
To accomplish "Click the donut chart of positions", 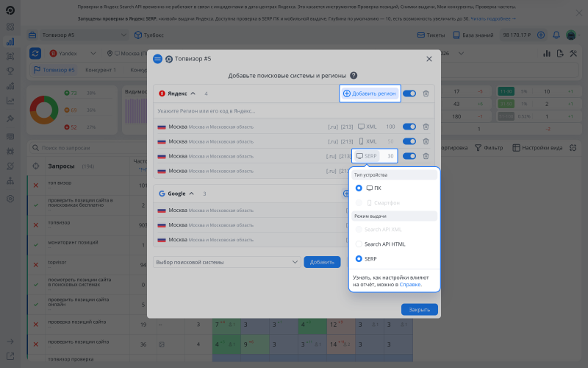I will pyautogui.click(x=44, y=110).
